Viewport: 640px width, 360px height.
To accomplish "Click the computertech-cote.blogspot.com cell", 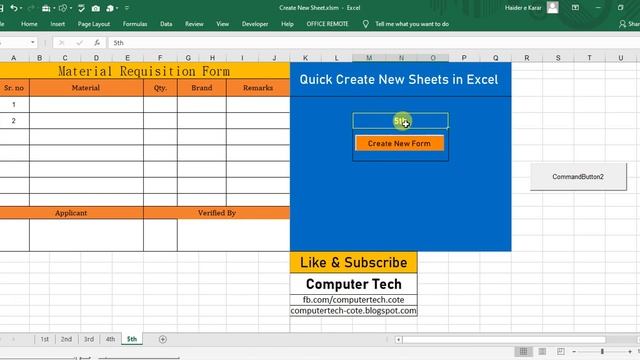I will click(353, 311).
